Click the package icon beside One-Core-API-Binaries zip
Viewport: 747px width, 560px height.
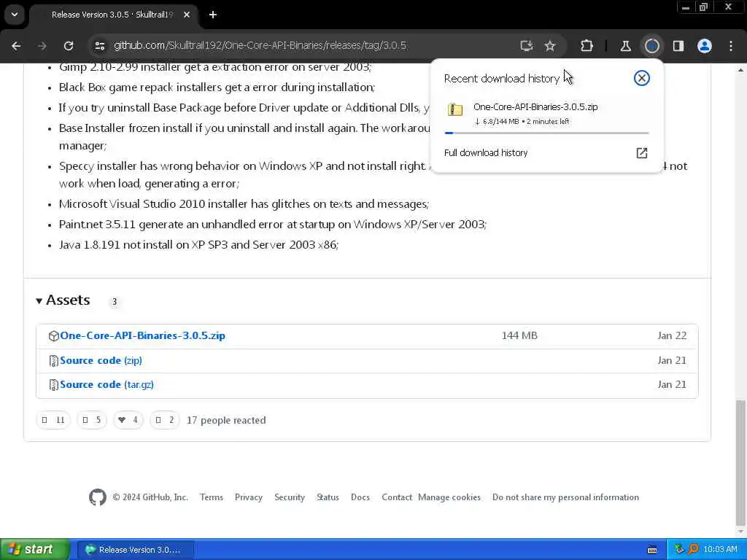click(53, 336)
